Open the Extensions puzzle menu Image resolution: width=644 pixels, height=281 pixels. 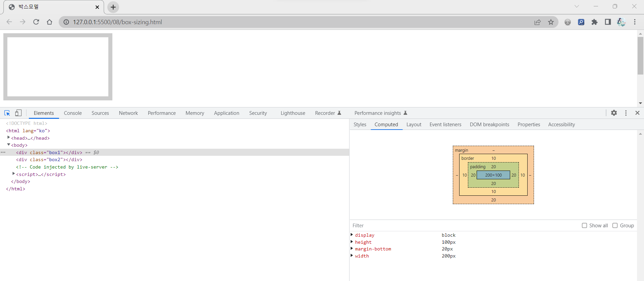pos(594,22)
